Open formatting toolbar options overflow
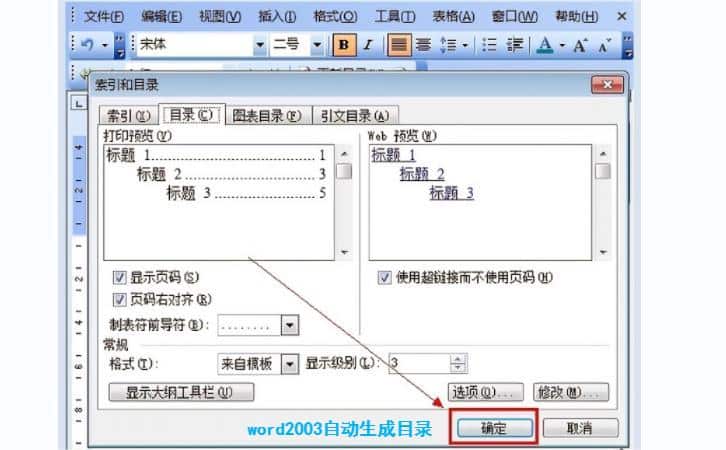This screenshot has height=450, width=726. pos(628,45)
